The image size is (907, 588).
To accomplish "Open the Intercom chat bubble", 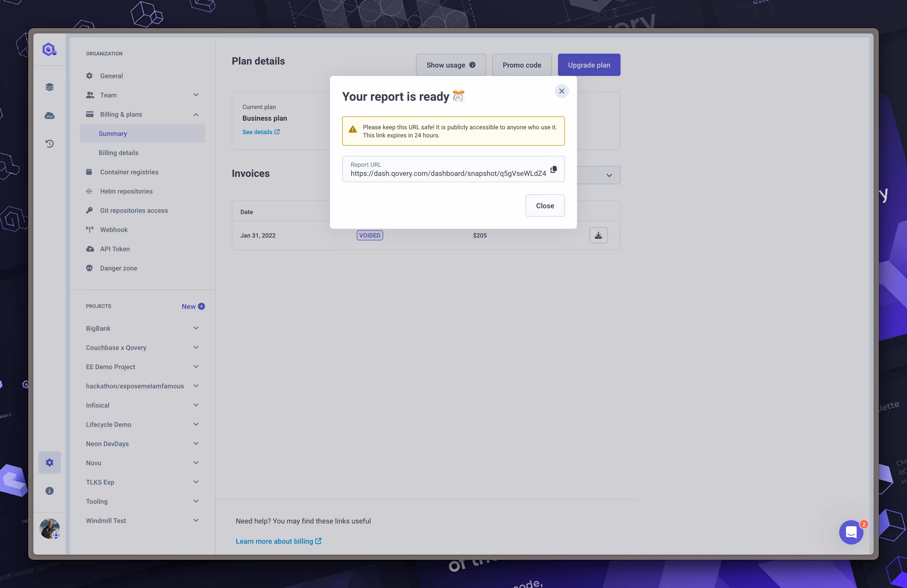I will [x=851, y=532].
